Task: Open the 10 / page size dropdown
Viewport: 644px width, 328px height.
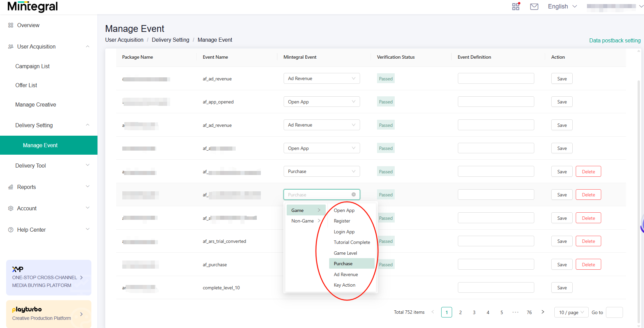Action: [571, 312]
